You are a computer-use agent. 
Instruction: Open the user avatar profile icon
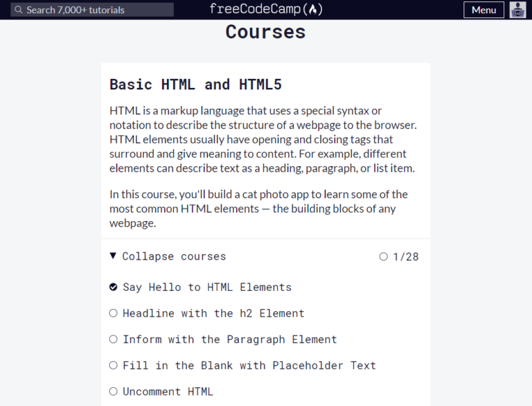[517, 10]
